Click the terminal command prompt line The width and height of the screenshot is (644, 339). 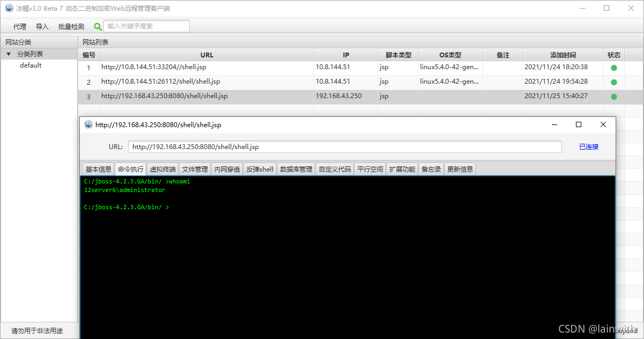[126, 207]
